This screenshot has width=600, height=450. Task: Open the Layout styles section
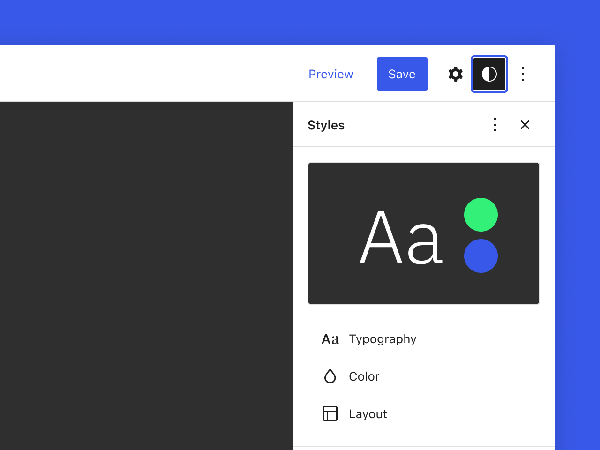pyautogui.click(x=368, y=414)
